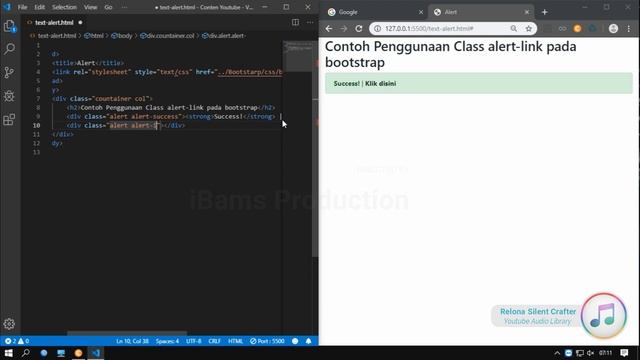Open the File menu in VS Code
The image size is (640, 360).
pos(22,7)
